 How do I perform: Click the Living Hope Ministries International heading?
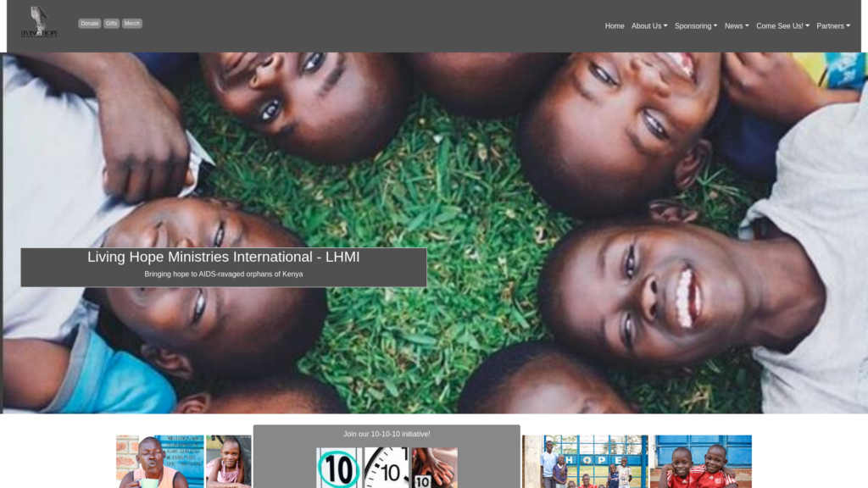click(x=224, y=257)
